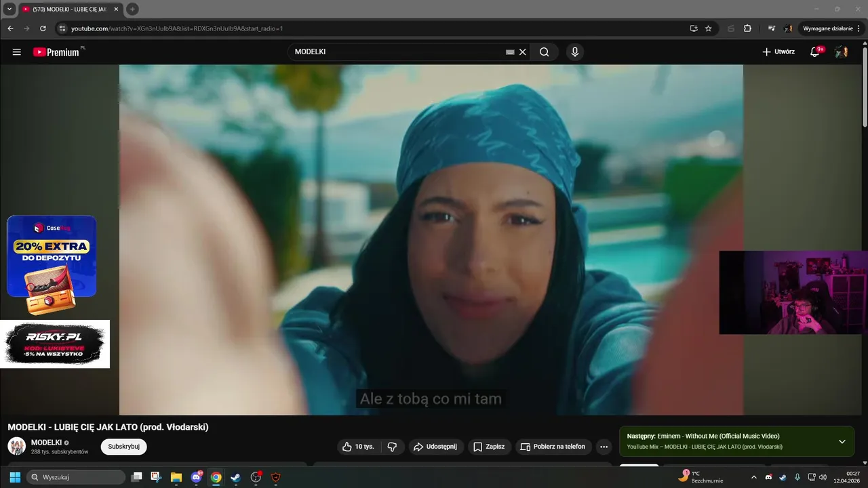Click the video player to pause
The width and height of the screenshot is (868, 488).
pos(431,239)
